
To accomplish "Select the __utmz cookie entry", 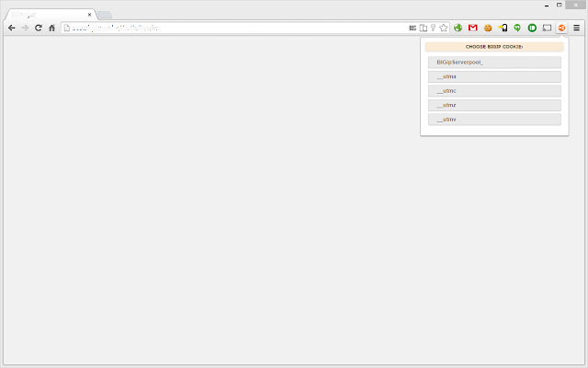I will coord(494,105).
